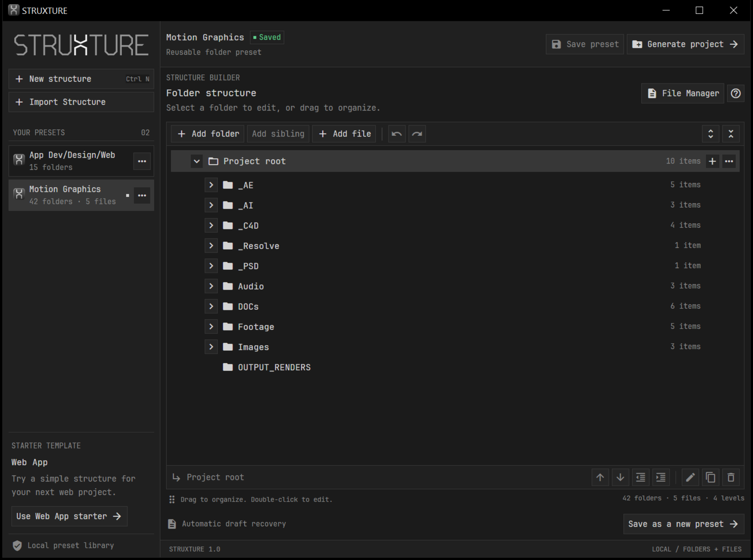The width and height of the screenshot is (753, 560).
Task: Select the OUTPUT_RENDERS folder row
Action: [455, 367]
